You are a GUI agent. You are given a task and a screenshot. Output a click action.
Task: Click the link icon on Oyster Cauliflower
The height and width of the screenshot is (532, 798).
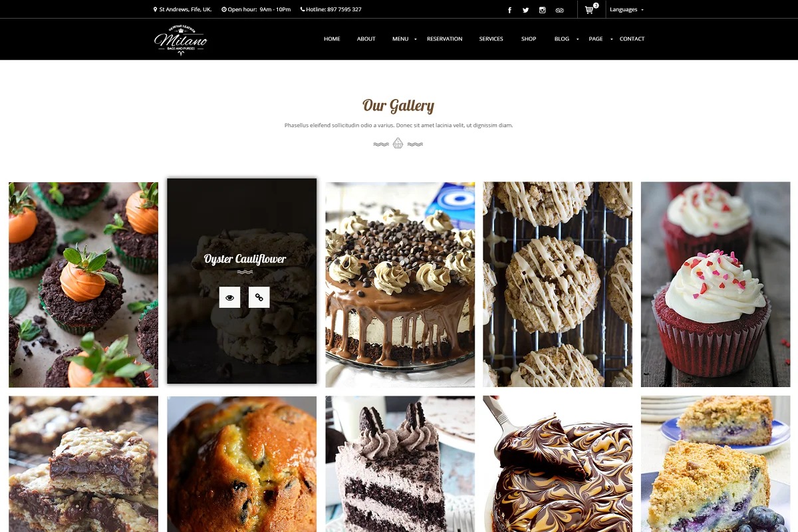tap(259, 297)
